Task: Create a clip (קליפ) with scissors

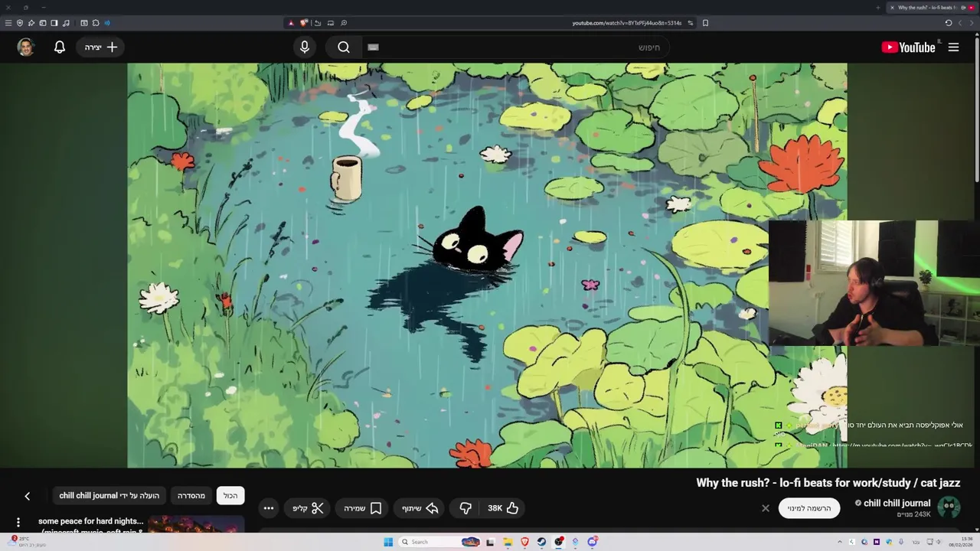Action: (x=308, y=508)
